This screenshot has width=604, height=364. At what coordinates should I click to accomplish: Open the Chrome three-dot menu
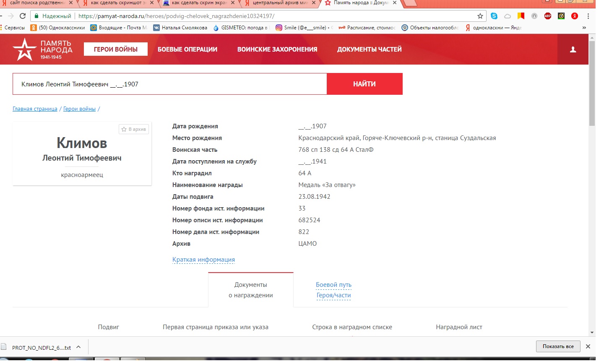[x=588, y=16]
